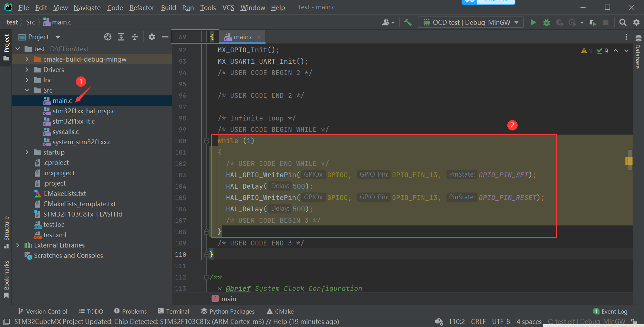Image resolution: width=644 pixels, height=327 pixels.
Task: Open the VCS menu
Action: tap(228, 8)
